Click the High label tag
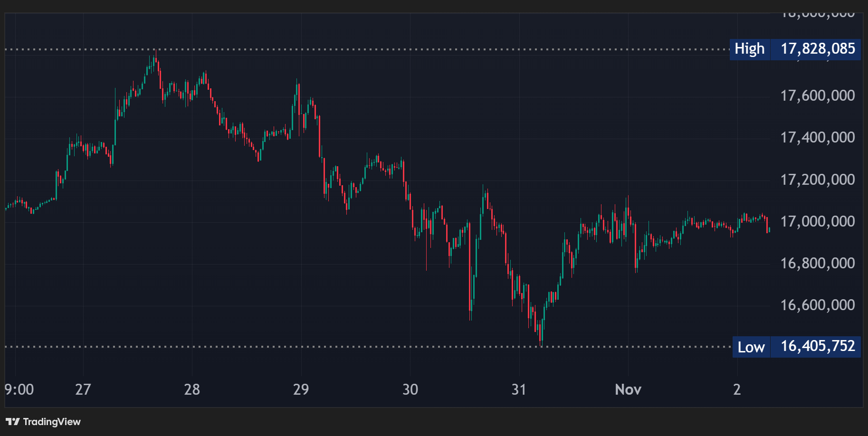Image resolution: width=868 pixels, height=436 pixels. (749, 49)
